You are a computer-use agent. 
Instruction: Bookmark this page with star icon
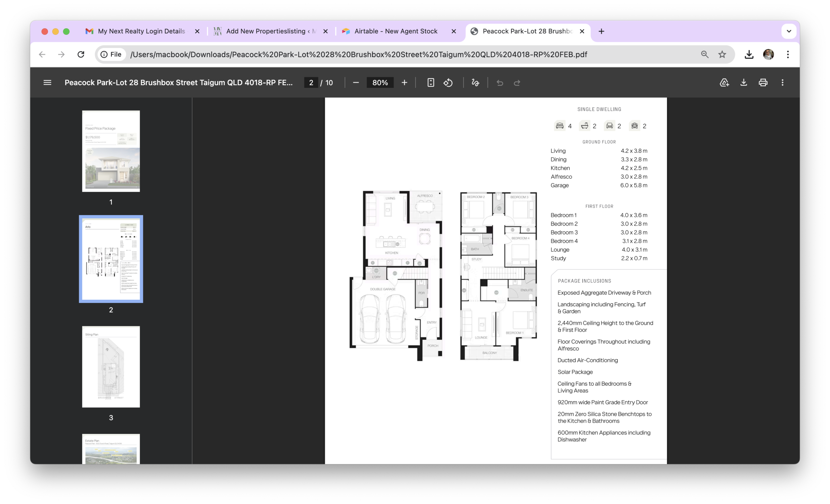(x=722, y=54)
